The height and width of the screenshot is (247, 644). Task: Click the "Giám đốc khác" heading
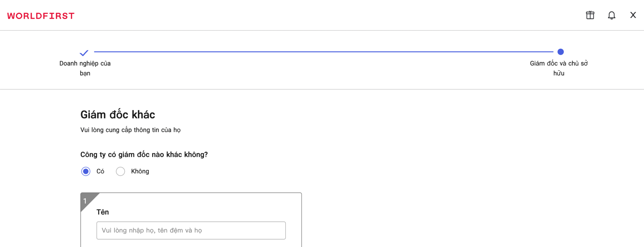pos(118,115)
